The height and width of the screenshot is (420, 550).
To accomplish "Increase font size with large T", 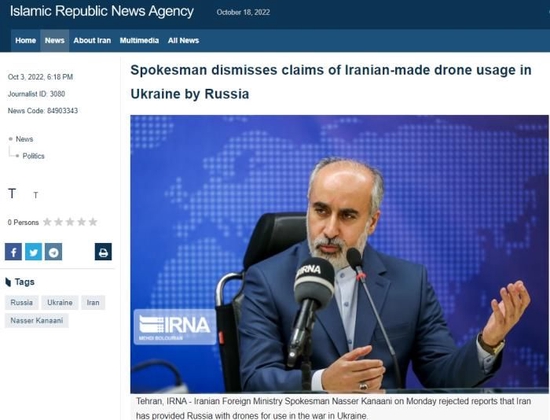I will pos(12,193).
